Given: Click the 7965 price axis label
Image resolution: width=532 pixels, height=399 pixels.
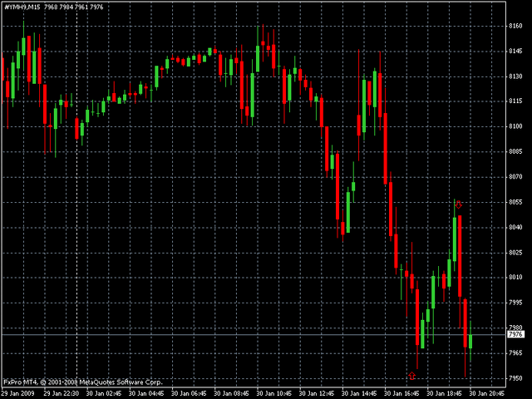Looking at the screenshot, I should (x=515, y=352).
